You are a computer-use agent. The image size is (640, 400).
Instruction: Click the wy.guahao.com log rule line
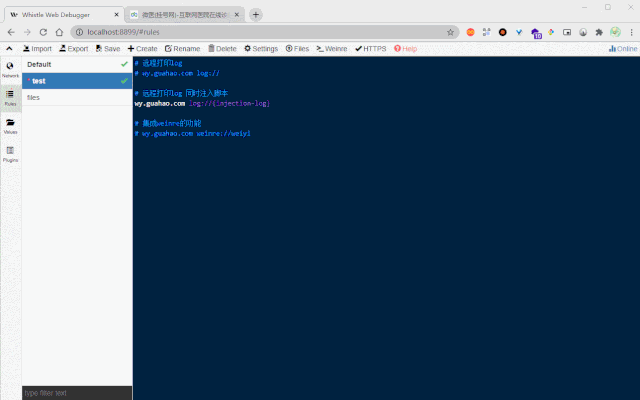click(202, 103)
